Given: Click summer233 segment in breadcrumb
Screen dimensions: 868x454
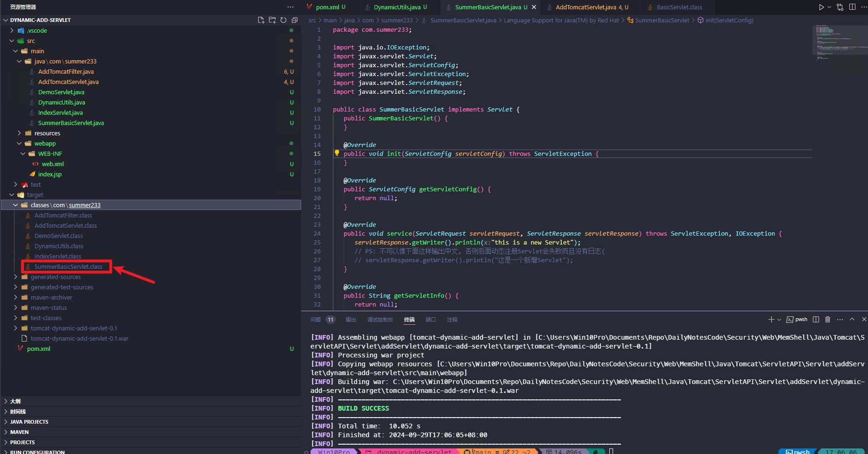Looking at the screenshot, I should 397,20.
